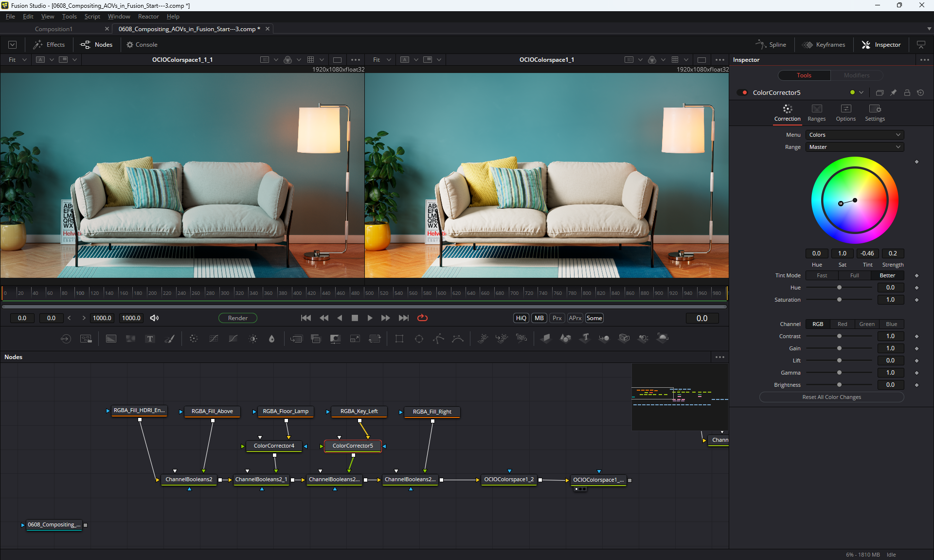
Task: Switch to the Ranges tab in Inspector
Action: point(816,112)
